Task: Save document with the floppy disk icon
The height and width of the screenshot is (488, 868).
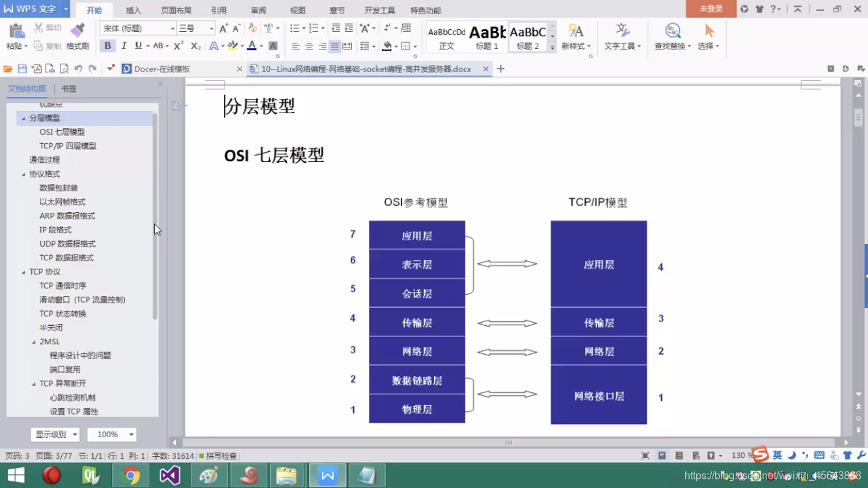Action: click(22, 68)
